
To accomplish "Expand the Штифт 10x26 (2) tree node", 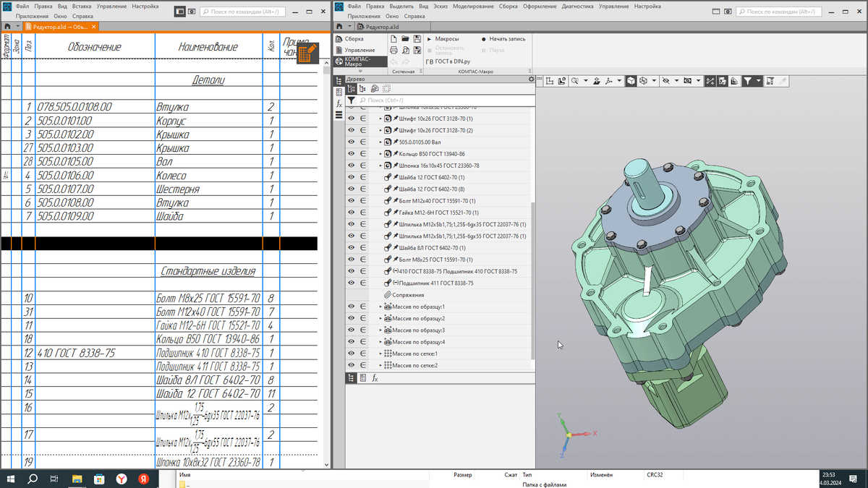I will pyautogui.click(x=380, y=130).
